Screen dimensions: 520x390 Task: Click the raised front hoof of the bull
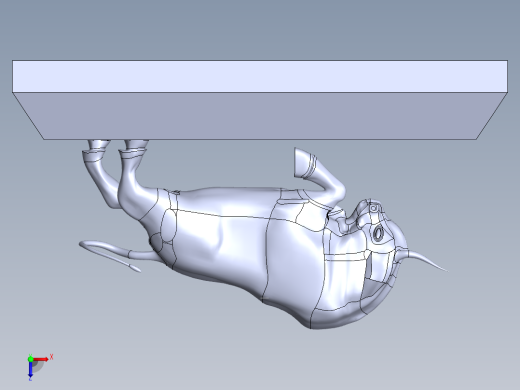pyautogui.click(x=304, y=162)
